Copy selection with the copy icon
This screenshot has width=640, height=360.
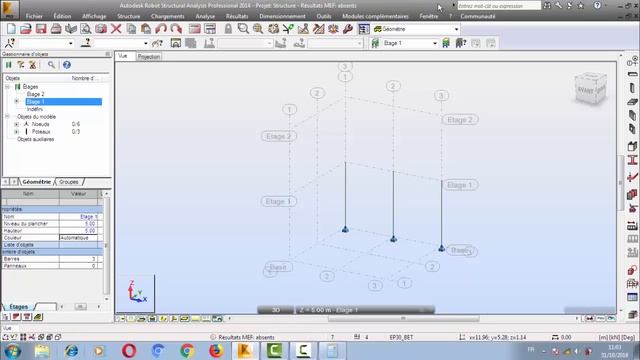click(131, 29)
